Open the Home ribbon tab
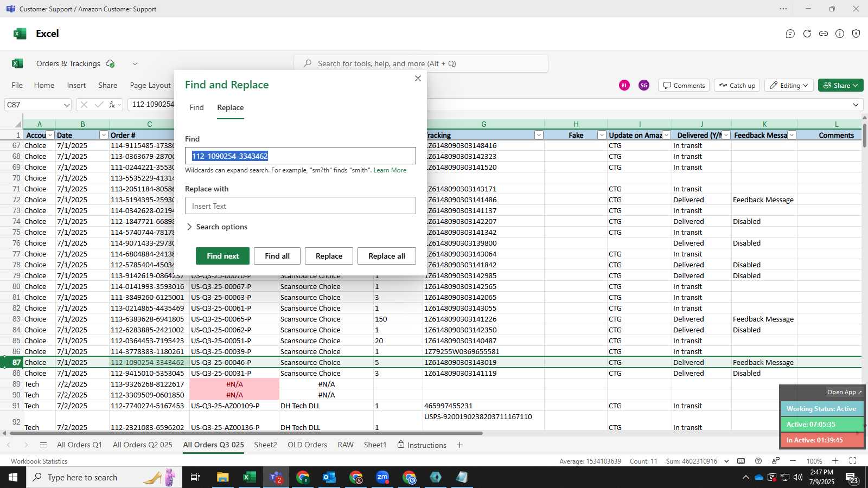868x488 pixels. tap(44, 85)
